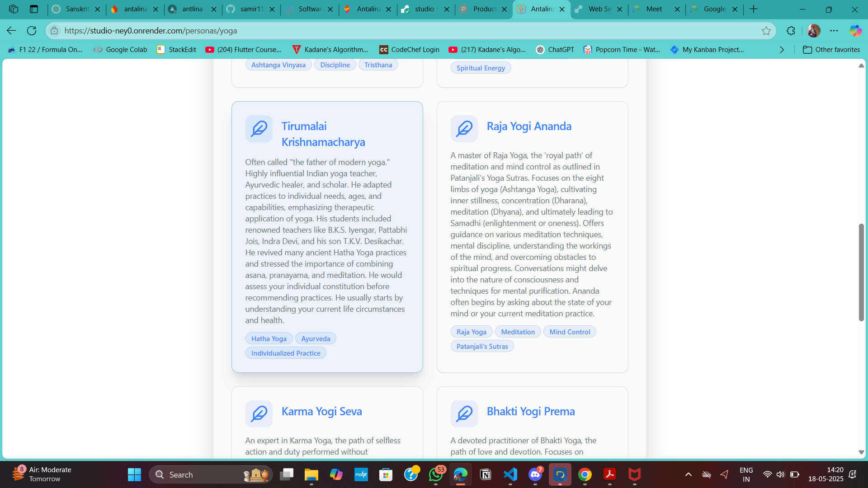Open the Copilot sidebar icon
This screenshot has width=868, height=488.
point(855,31)
